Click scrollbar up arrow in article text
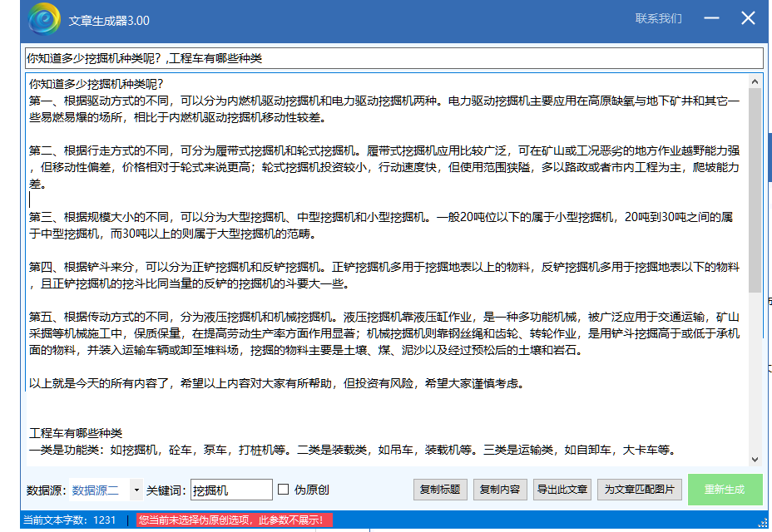The height and width of the screenshot is (532, 772). [x=755, y=81]
